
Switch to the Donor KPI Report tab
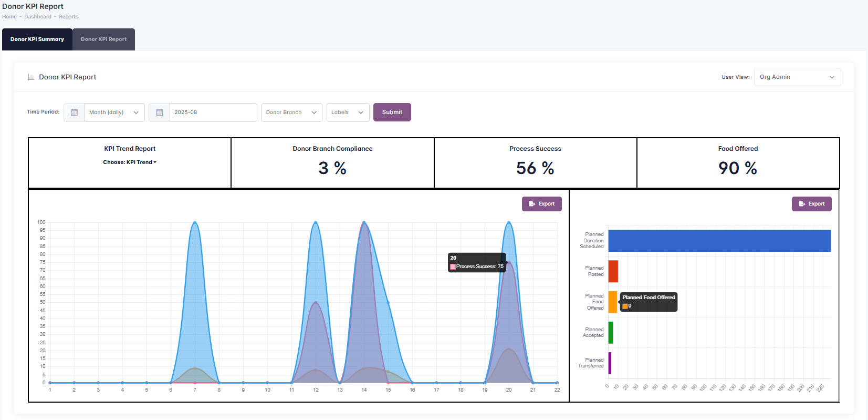click(x=103, y=39)
